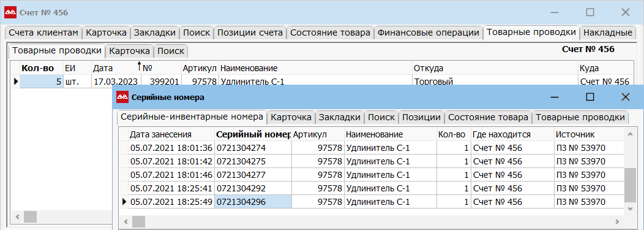Select the cell with quantity 5
This screenshot has width=644, height=230.
41,82
